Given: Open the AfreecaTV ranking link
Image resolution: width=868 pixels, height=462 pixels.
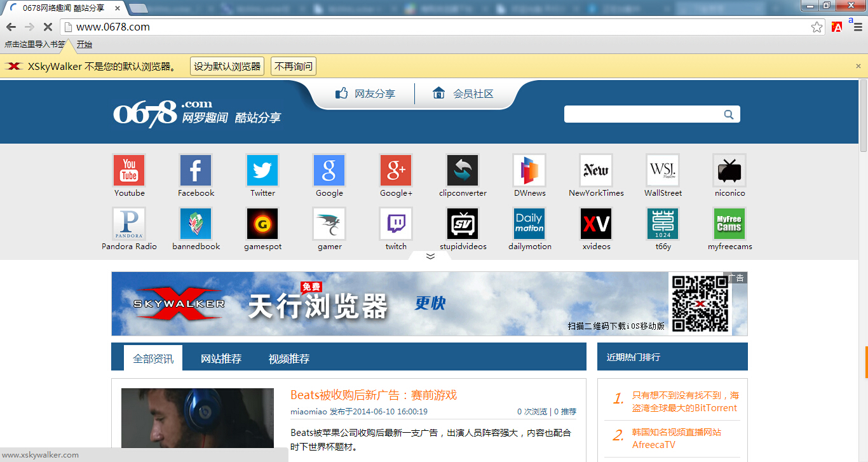Looking at the screenshot, I should (x=677, y=438).
